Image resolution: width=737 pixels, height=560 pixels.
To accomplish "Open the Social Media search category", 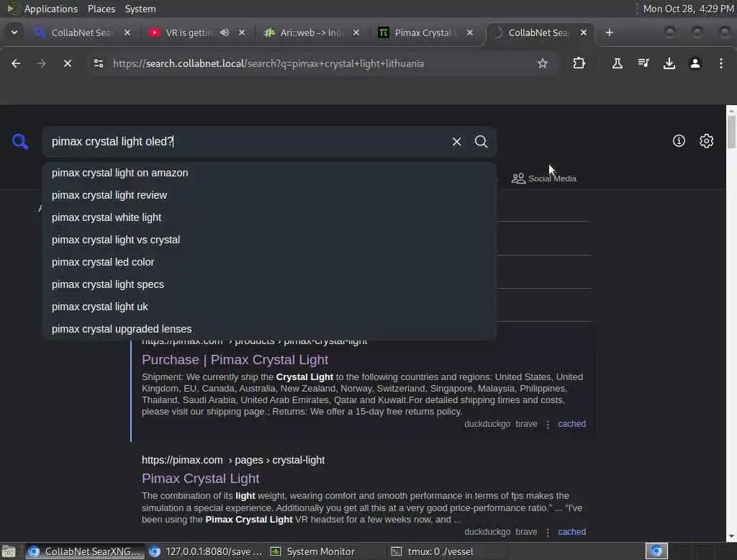I will 544,179.
